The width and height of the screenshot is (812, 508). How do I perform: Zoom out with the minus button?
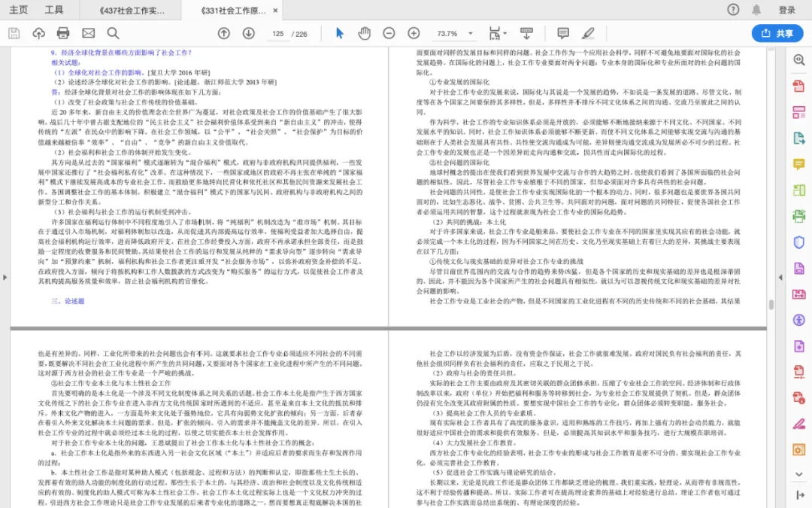pyautogui.click(x=389, y=34)
